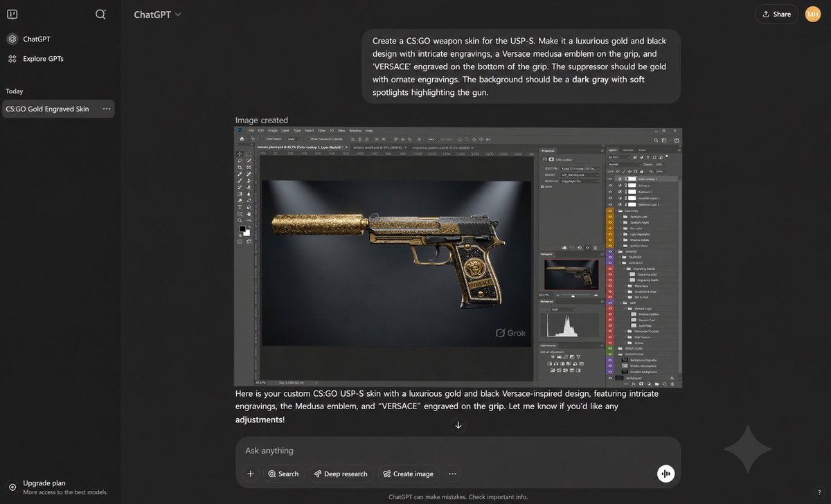The height and width of the screenshot is (504, 831).
Task: Select the Zoom tool in Photoshop toolbar
Action: pyautogui.click(x=240, y=220)
